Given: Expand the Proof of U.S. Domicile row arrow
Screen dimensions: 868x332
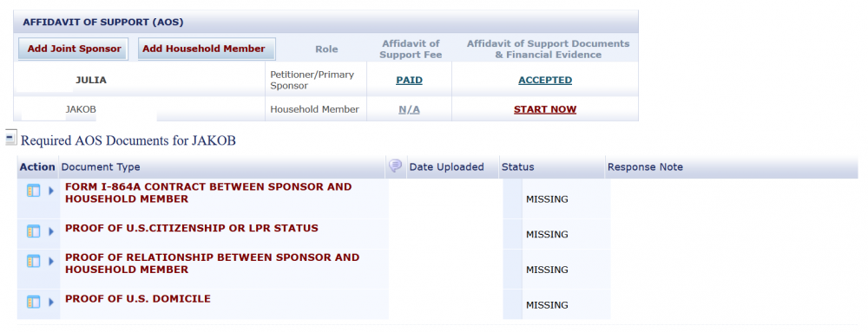Looking at the screenshot, I should pos(51,303).
